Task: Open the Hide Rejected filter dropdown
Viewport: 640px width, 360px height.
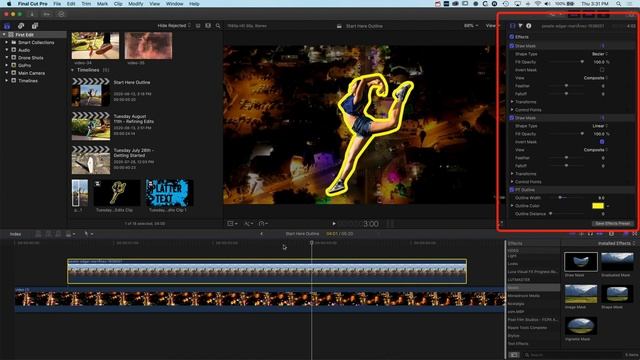Action: coord(174,26)
